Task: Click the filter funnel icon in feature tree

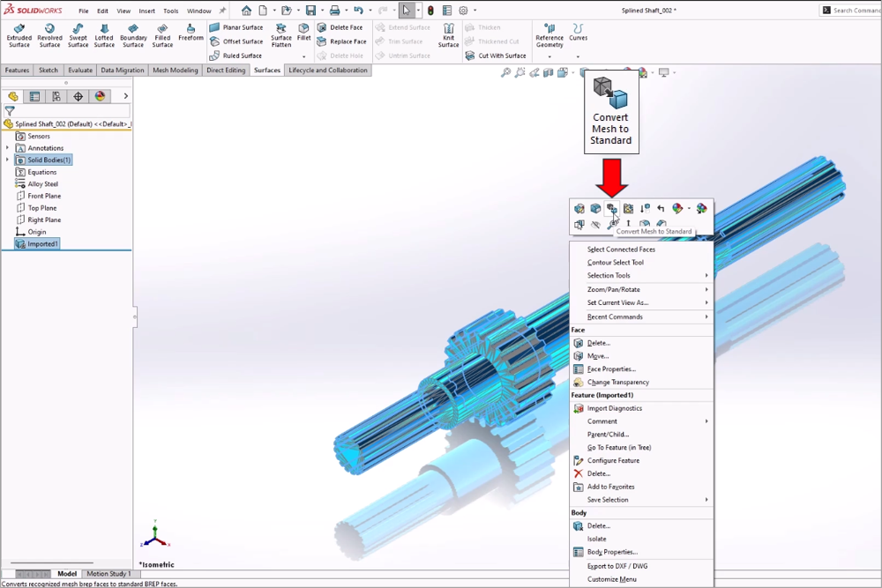Action: (10, 111)
